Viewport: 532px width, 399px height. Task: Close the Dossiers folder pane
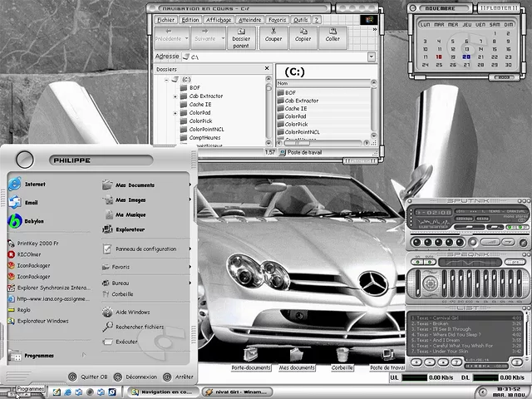[x=265, y=69]
